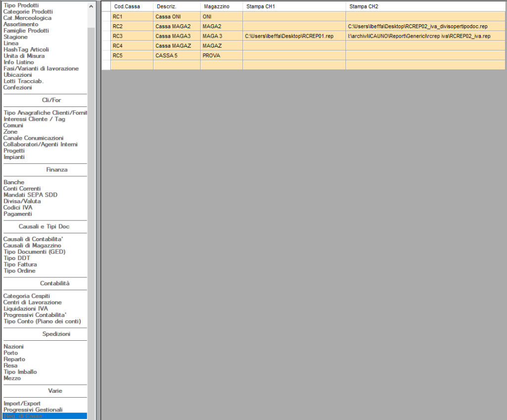
Task: Click the empty Cod.Cassa cell in new row
Action: pos(132,65)
